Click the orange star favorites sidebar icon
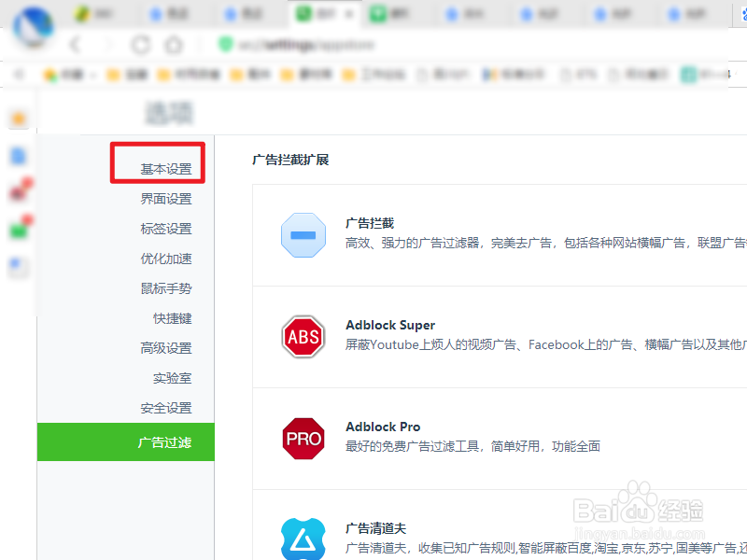Viewport: 747px width, 560px height. click(19, 119)
